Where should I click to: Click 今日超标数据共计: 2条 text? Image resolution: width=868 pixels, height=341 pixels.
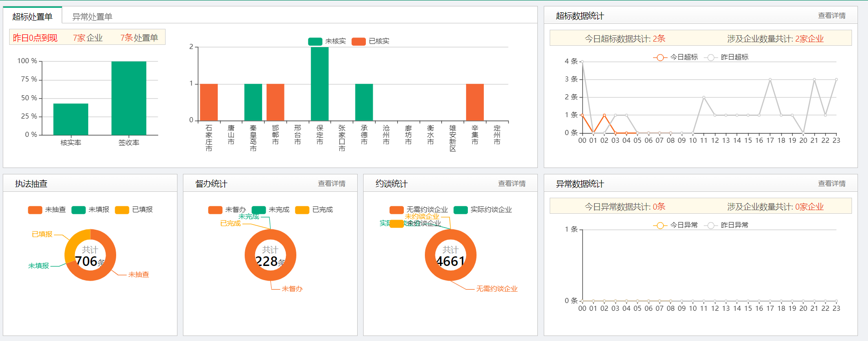pyautogui.click(x=625, y=39)
